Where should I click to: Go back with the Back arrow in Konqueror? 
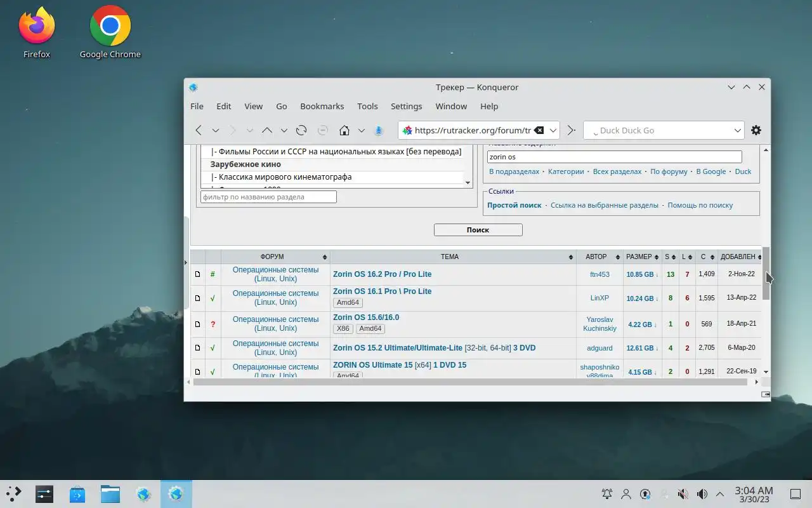(199, 130)
